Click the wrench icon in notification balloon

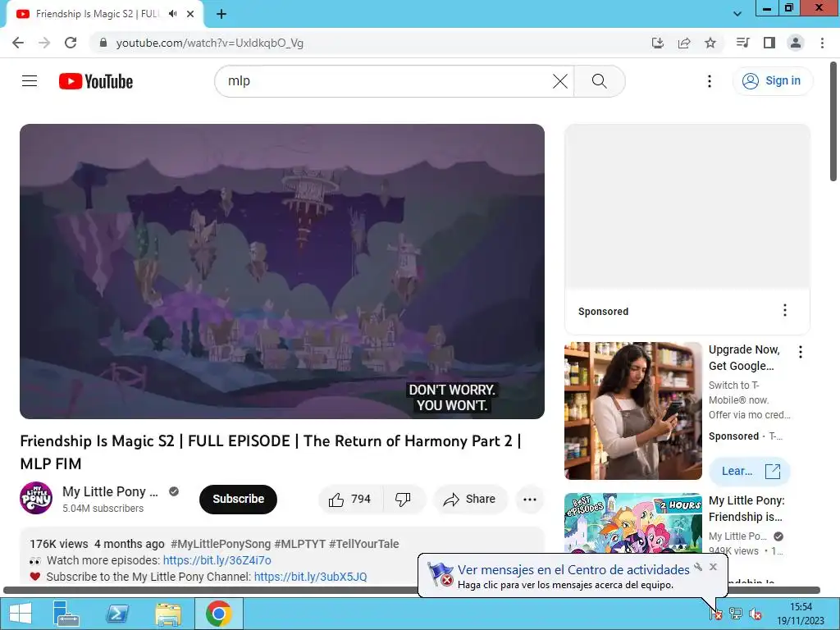(x=698, y=567)
